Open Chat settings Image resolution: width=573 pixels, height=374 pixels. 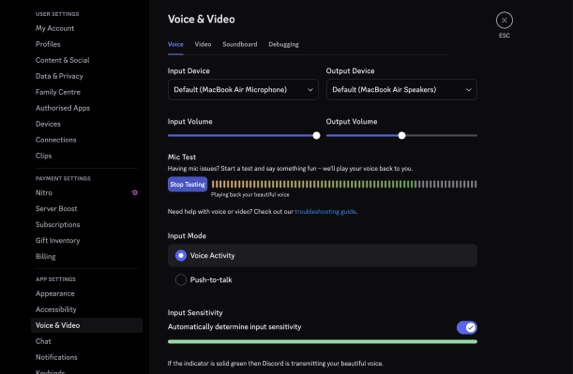coord(43,341)
